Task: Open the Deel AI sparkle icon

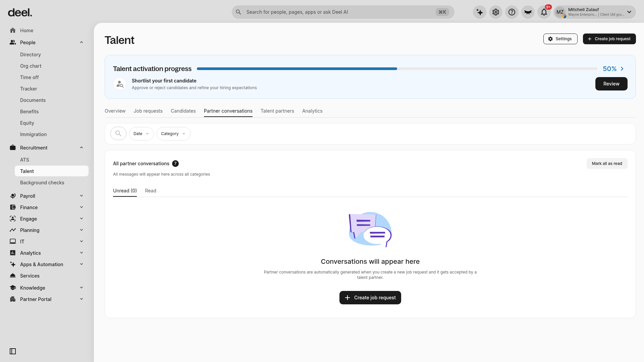Action: click(x=480, y=12)
